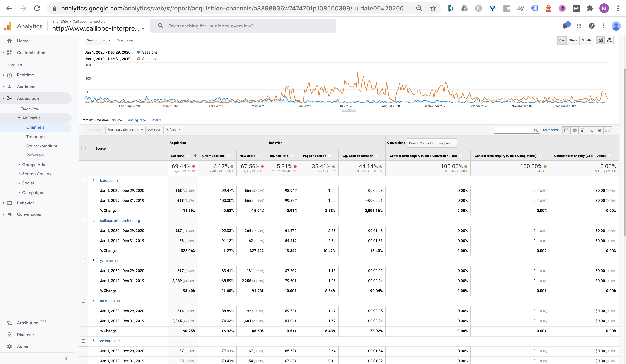Select comparison view icon
The height and width of the screenshot is (364, 626).
pyautogui.click(x=591, y=130)
